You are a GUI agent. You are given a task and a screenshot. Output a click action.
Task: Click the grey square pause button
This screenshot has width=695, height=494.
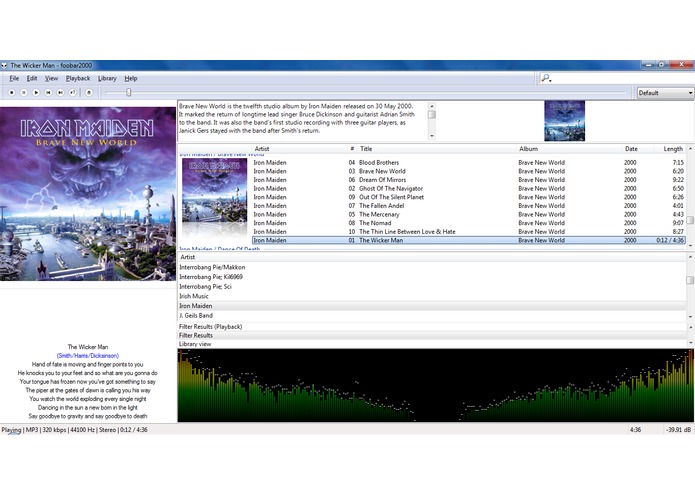coord(24,93)
